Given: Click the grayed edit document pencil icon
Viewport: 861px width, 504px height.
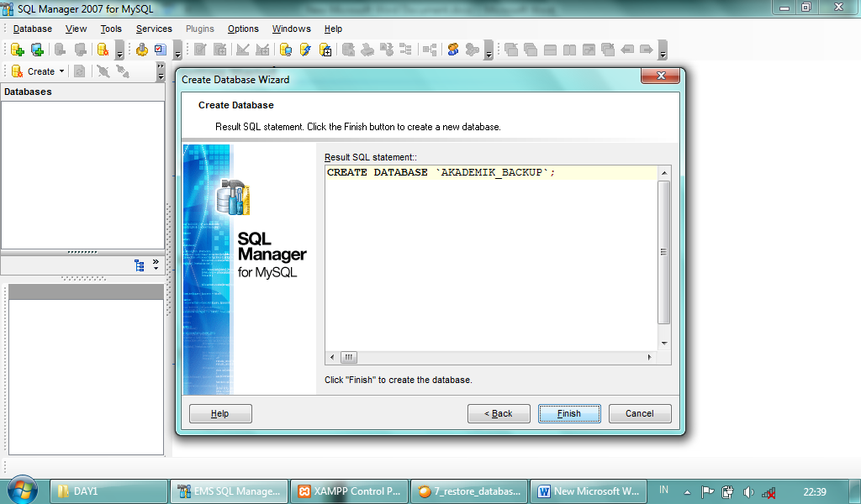Looking at the screenshot, I should (x=200, y=50).
